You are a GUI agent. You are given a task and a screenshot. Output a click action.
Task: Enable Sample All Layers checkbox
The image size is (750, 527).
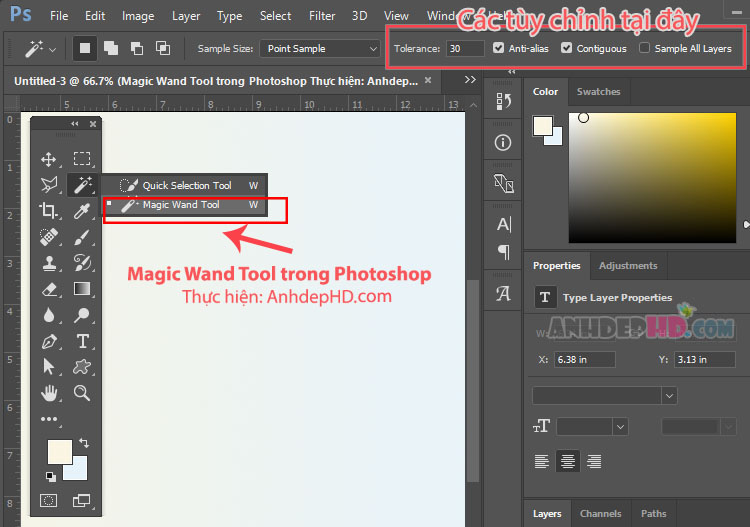click(x=644, y=48)
